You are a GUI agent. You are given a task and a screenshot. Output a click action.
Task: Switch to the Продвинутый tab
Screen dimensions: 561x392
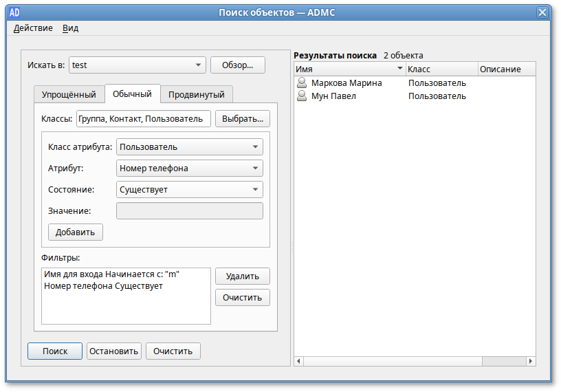[197, 94]
